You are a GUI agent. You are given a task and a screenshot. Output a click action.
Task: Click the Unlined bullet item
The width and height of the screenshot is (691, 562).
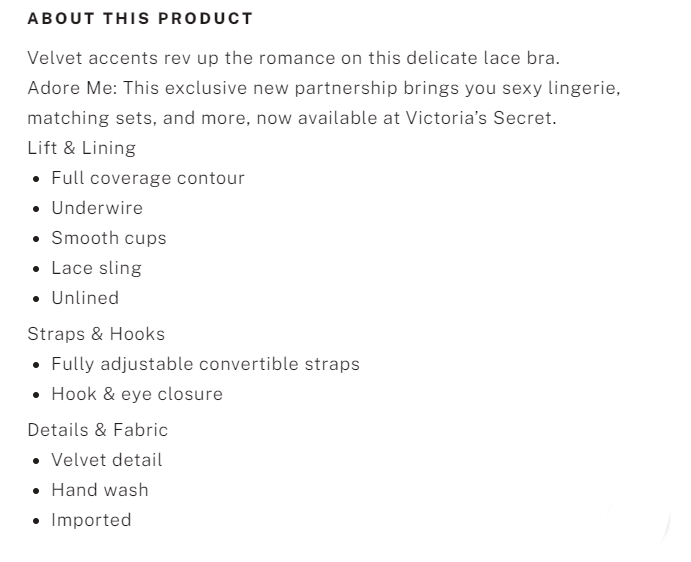(x=85, y=298)
